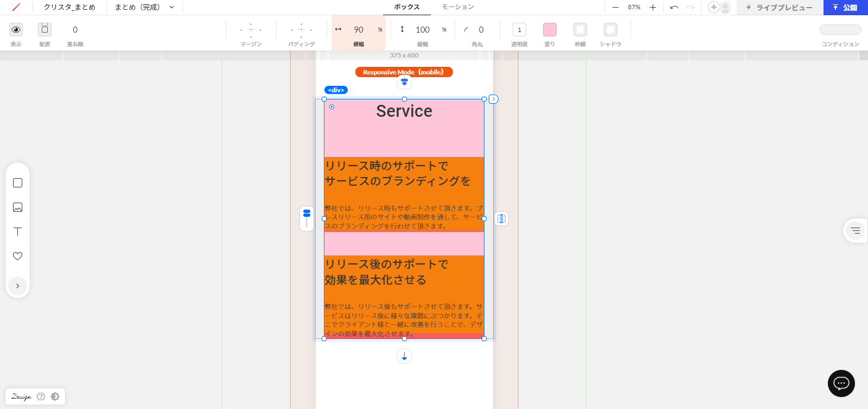The height and width of the screenshot is (409, 868).
Task: Zoom in with the plus icon
Action: 653,7
